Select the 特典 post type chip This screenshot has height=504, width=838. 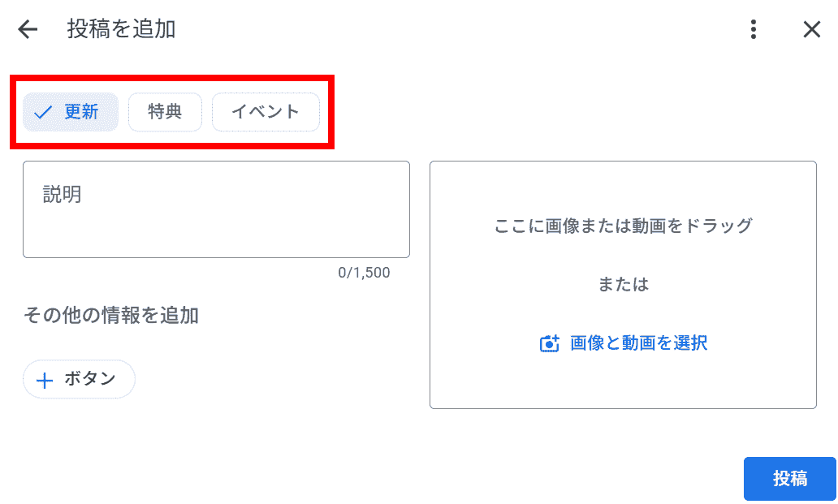pos(165,112)
